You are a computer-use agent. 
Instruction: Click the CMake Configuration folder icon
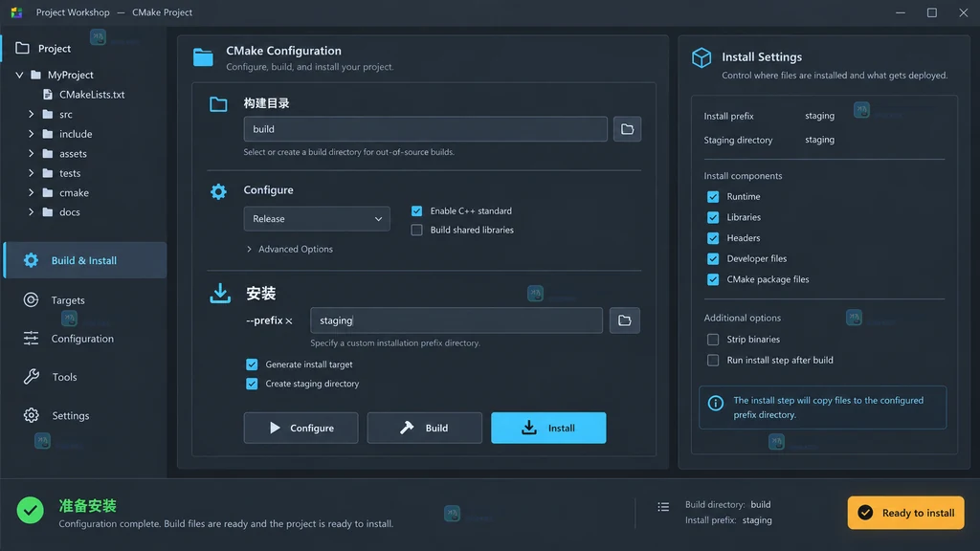203,57
